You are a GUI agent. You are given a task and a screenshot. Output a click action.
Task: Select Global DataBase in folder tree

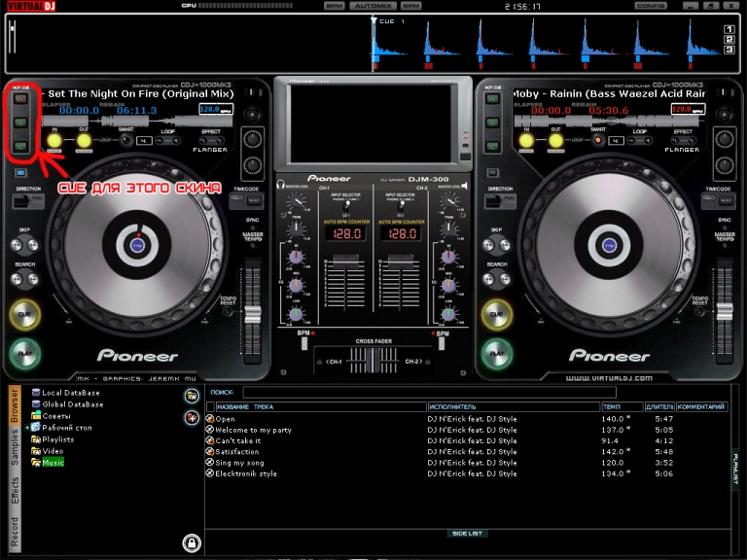(67, 404)
